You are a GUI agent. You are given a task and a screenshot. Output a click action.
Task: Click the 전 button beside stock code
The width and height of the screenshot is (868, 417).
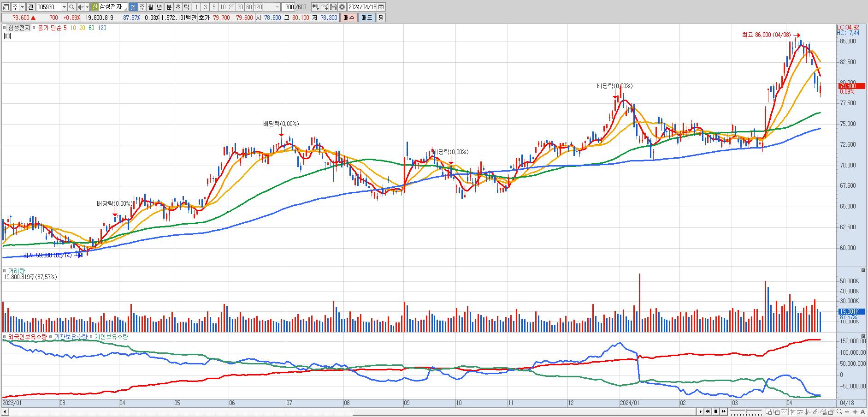coord(30,7)
